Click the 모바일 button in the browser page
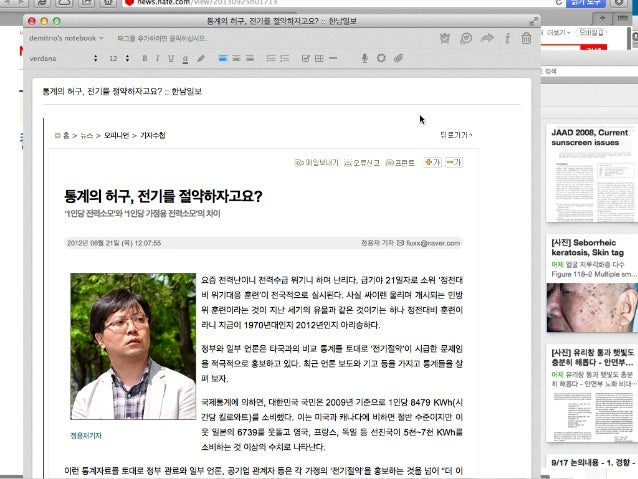This screenshot has width=638, height=479. click(591, 33)
